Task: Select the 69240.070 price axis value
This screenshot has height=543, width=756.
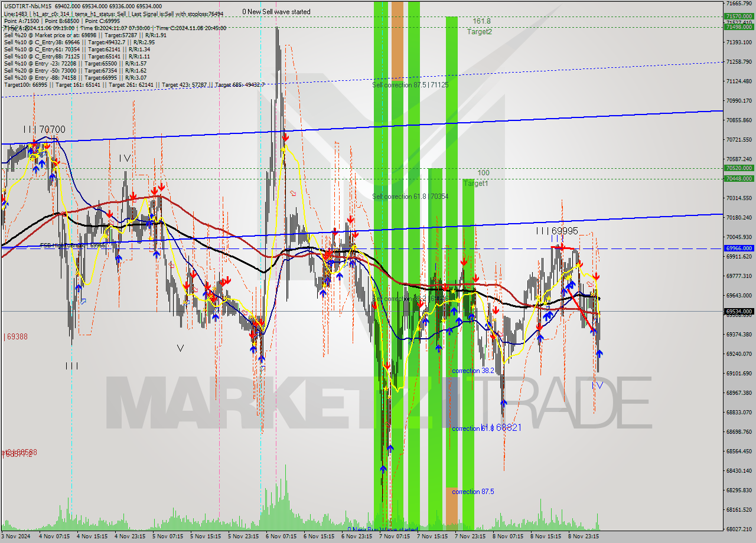Action: point(739,354)
